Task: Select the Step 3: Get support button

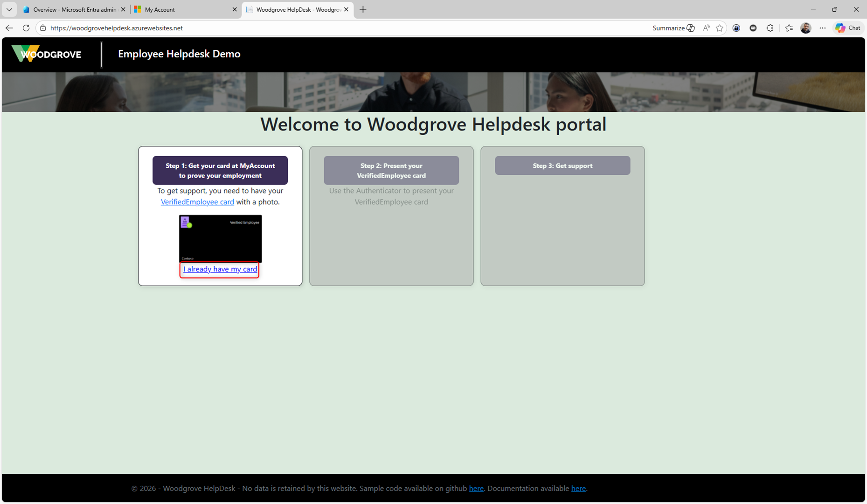Action: click(x=562, y=166)
